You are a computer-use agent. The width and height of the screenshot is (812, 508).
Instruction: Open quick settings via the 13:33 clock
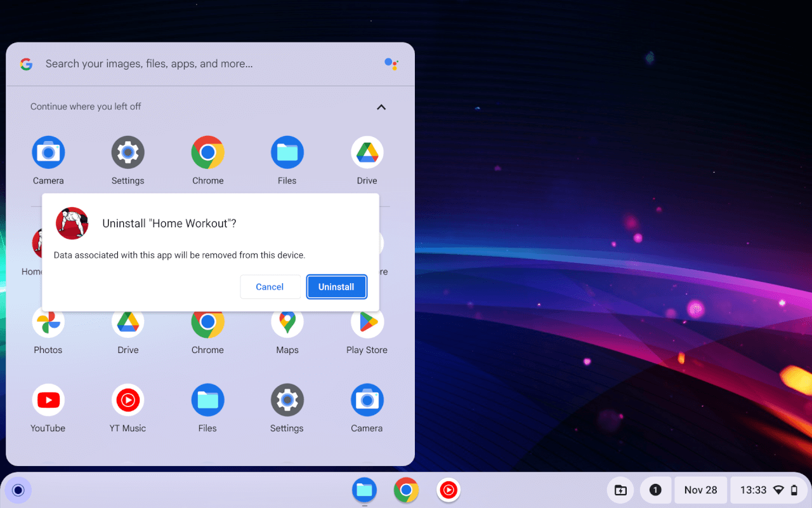point(754,490)
